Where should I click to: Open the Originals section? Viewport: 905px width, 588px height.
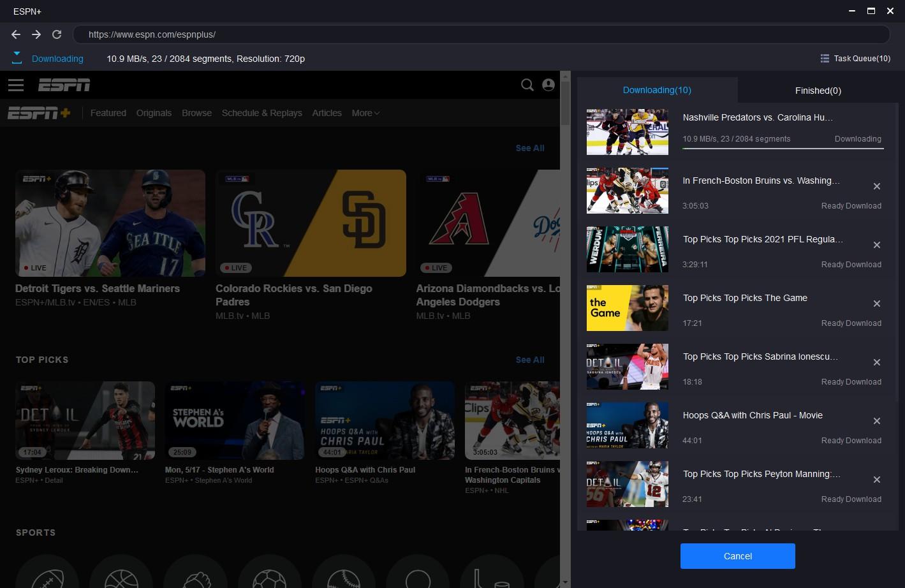[x=154, y=113]
